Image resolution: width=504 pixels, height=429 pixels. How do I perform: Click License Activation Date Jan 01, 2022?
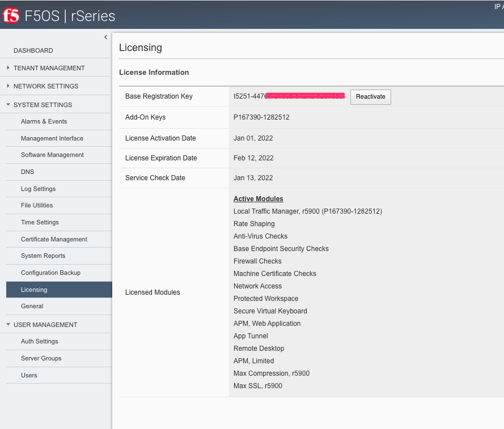pos(253,138)
